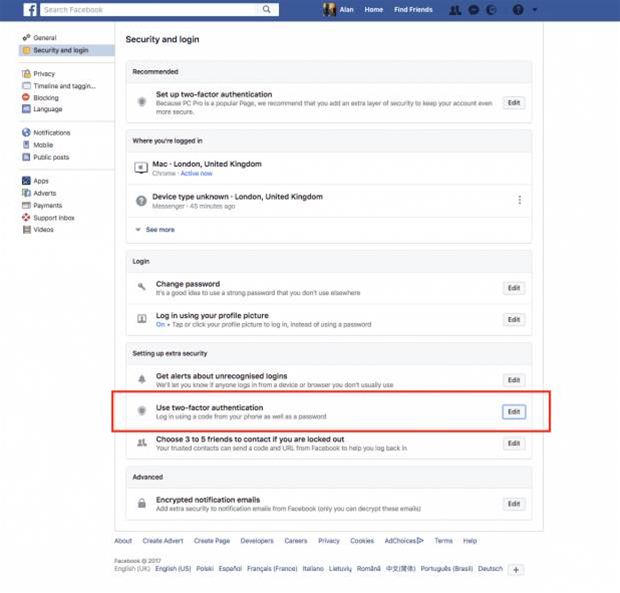
Task: Edit Use two-factor authentication
Action: point(513,412)
